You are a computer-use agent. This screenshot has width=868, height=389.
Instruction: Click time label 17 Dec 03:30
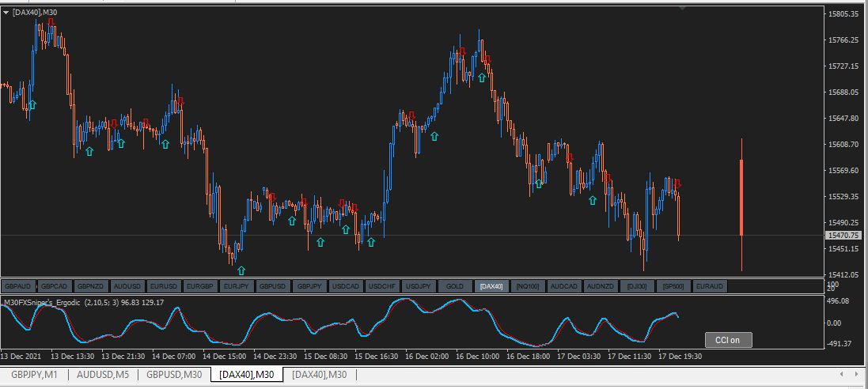[x=578, y=357]
